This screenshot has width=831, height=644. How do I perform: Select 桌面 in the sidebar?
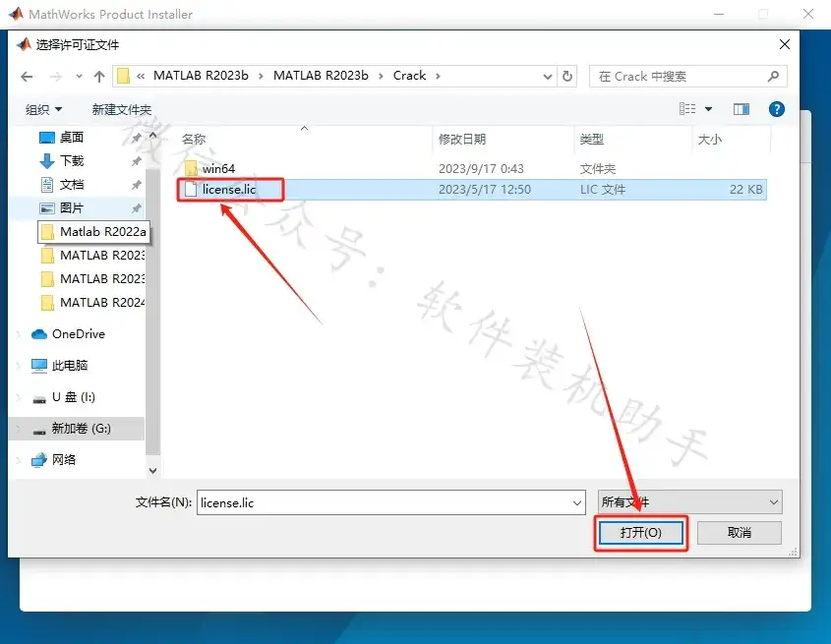pos(72,138)
